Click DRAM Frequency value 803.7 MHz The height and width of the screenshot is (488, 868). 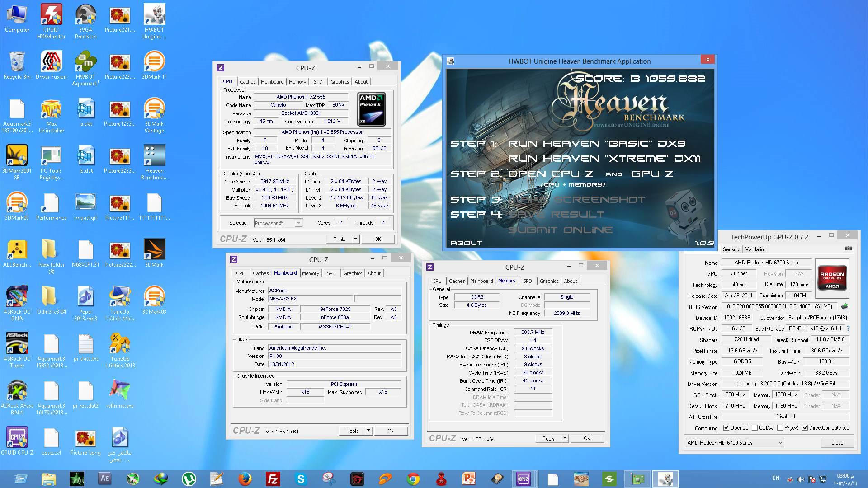coord(533,332)
